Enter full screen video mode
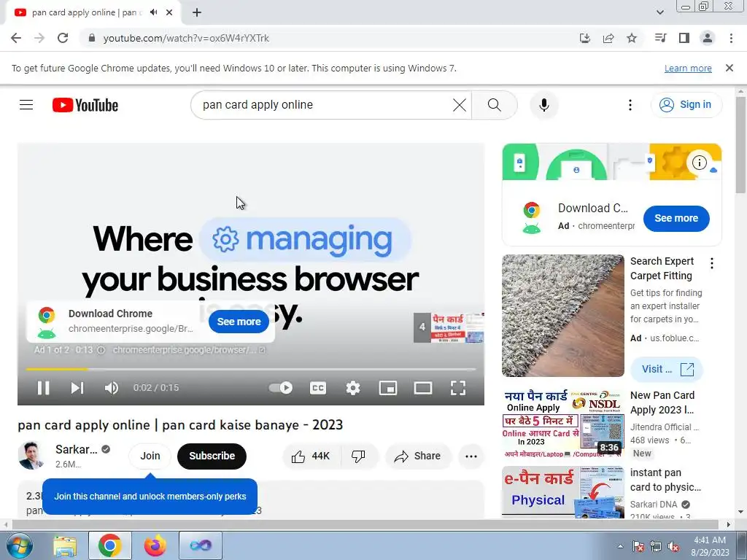Viewport: 747px width, 560px height. (x=458, y=388)
